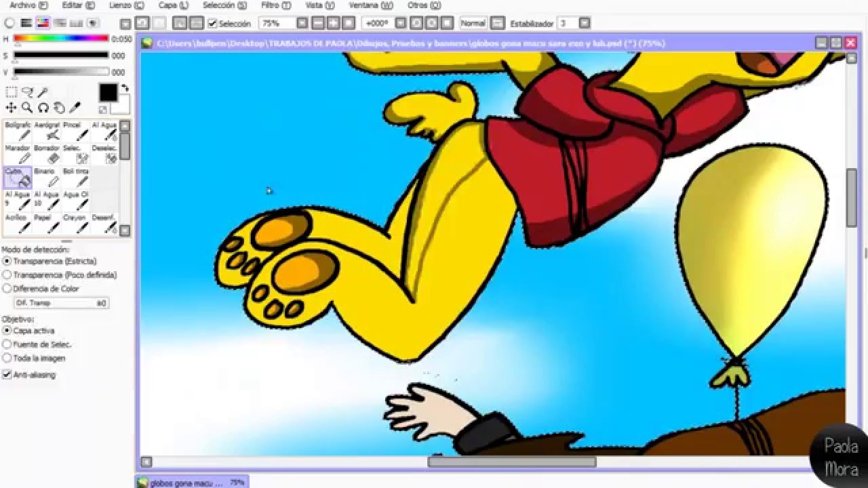
Task: Open the Filtro menu
Action: click(x=276, y=5)
